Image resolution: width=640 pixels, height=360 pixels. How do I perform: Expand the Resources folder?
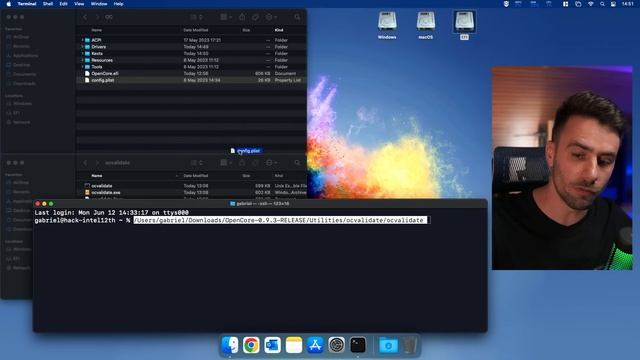(x=82, y=60)
